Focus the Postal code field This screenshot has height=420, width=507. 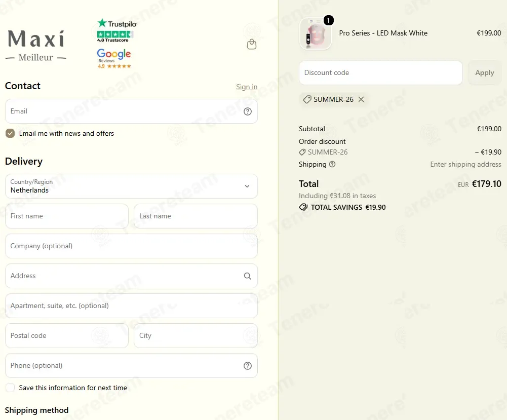67,335
